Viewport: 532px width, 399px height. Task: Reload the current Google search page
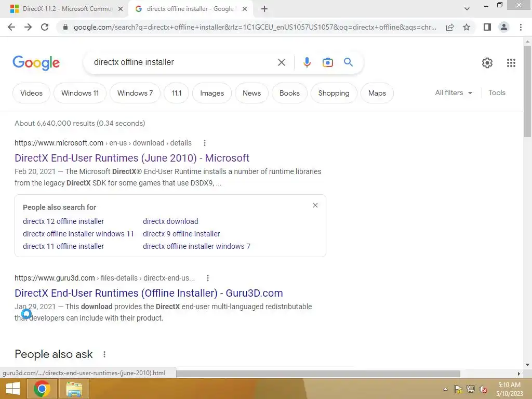(45, 27)
